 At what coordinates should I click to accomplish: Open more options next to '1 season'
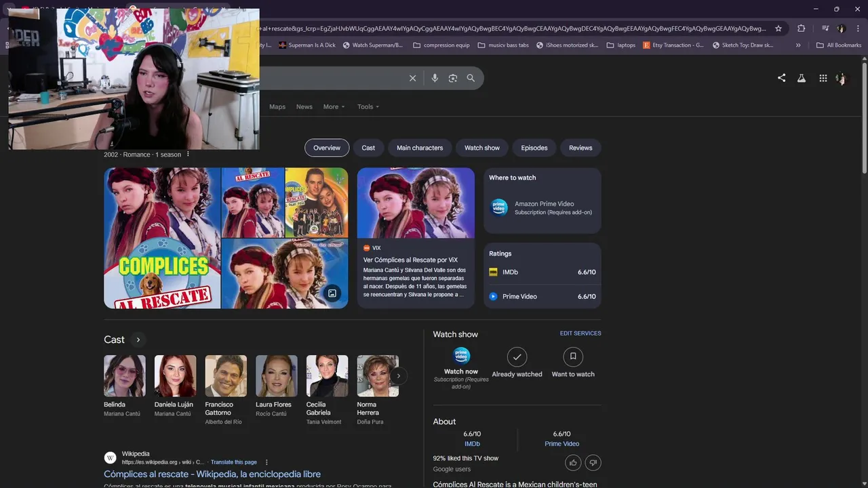point(188,155)
